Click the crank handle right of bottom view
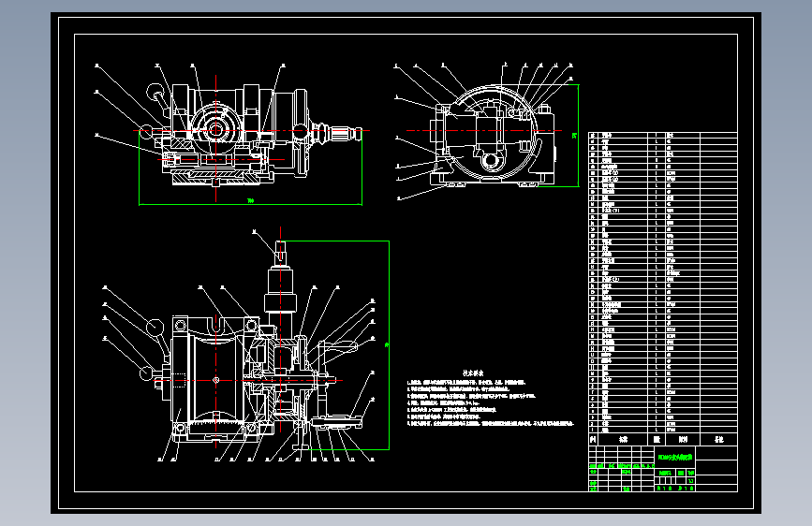Screen dimensions: 812x526 tap(339, 350)
